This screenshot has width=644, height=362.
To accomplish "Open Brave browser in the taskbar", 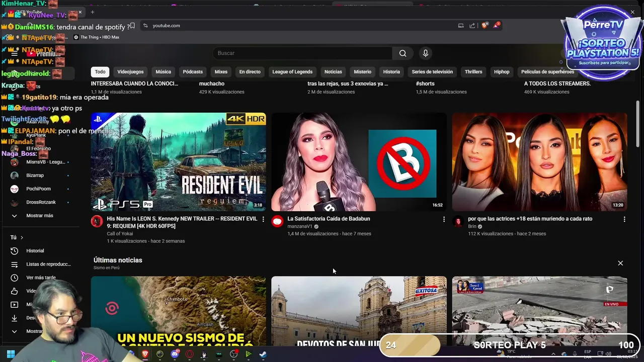I will [145, 354].
